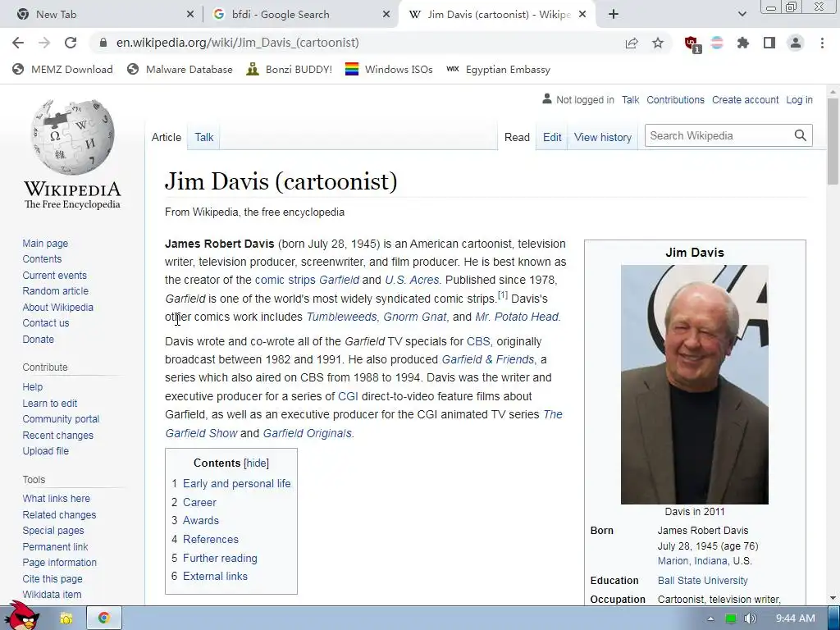Open the View history tab
The image size is (840, 630).
pos(603,137)
